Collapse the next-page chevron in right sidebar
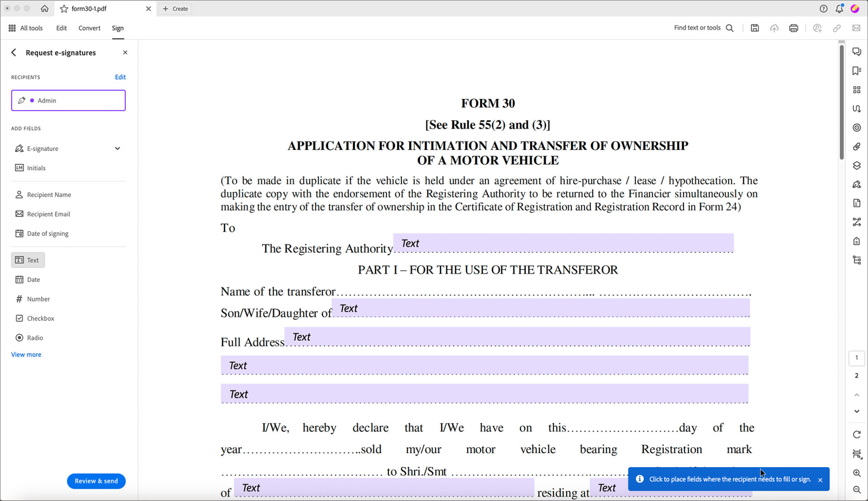The height and width of the screenshot is (501, 868). point(856,411)
